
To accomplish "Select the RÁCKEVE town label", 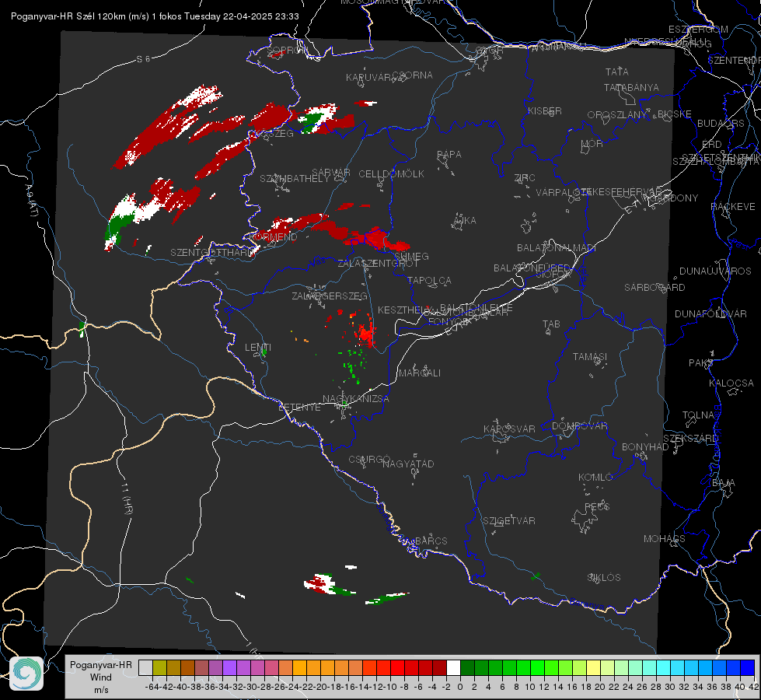I will pos(733,207).
